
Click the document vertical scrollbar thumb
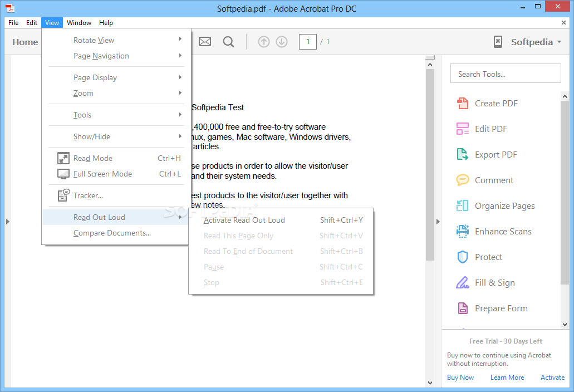point(430,165)
